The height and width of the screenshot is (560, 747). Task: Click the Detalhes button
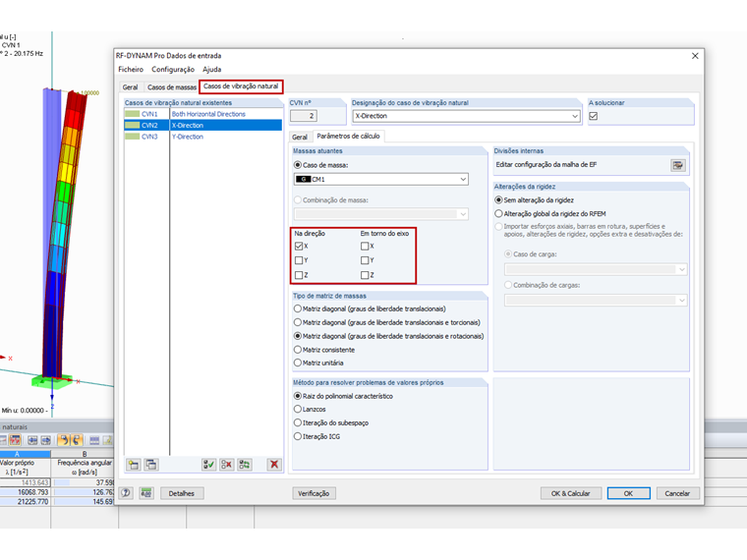coord(182,493)
